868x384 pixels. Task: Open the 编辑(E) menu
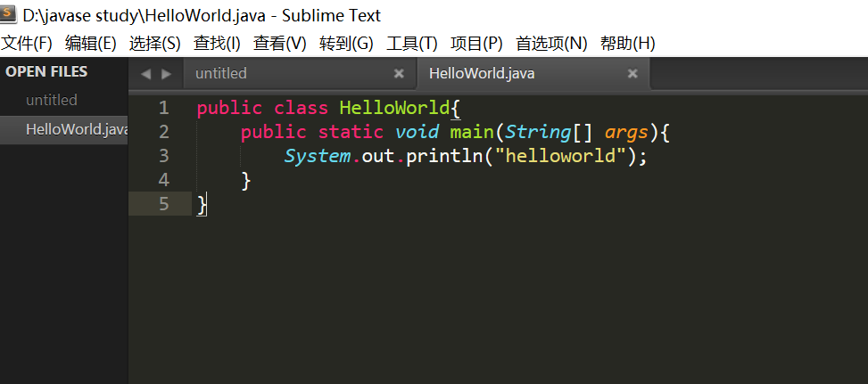click(91, 44)
